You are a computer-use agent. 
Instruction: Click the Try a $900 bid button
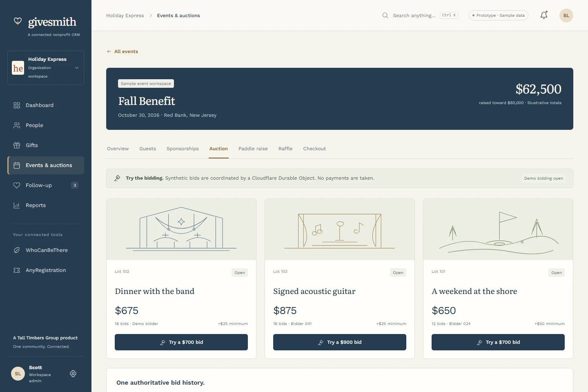[340, 342]
